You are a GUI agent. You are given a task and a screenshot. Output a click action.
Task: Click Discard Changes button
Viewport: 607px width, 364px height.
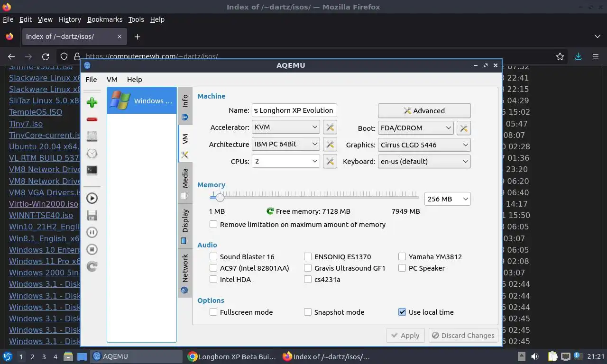463,335
